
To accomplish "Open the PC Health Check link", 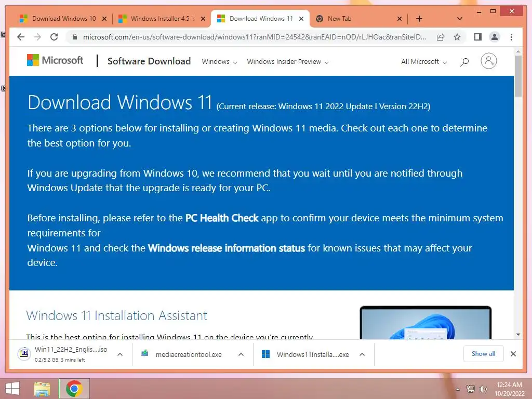I will (222, 218).
